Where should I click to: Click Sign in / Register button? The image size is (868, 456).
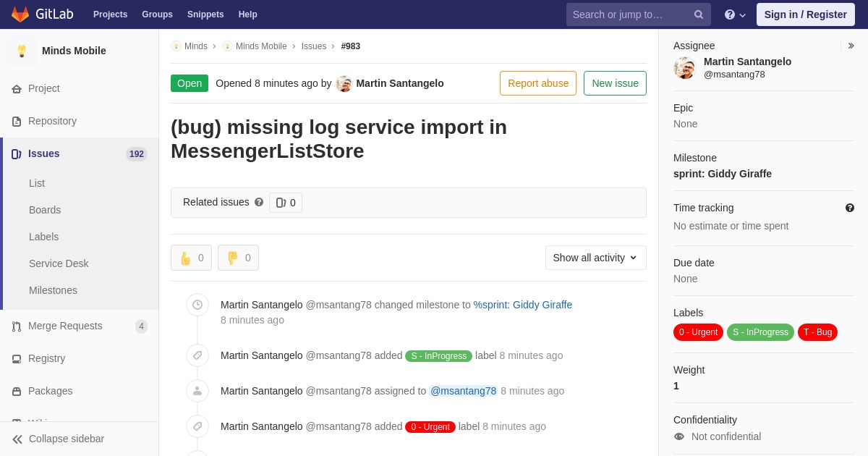(806, 14)
